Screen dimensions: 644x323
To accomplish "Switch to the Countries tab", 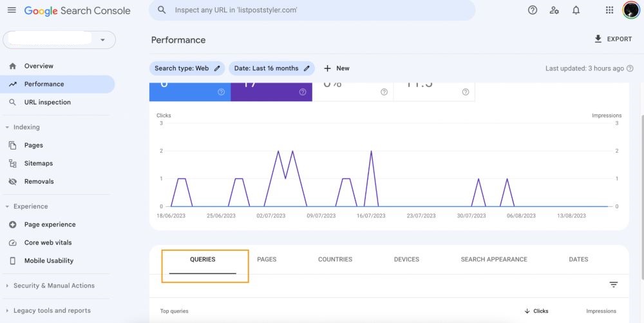I will tap(335, 259).
